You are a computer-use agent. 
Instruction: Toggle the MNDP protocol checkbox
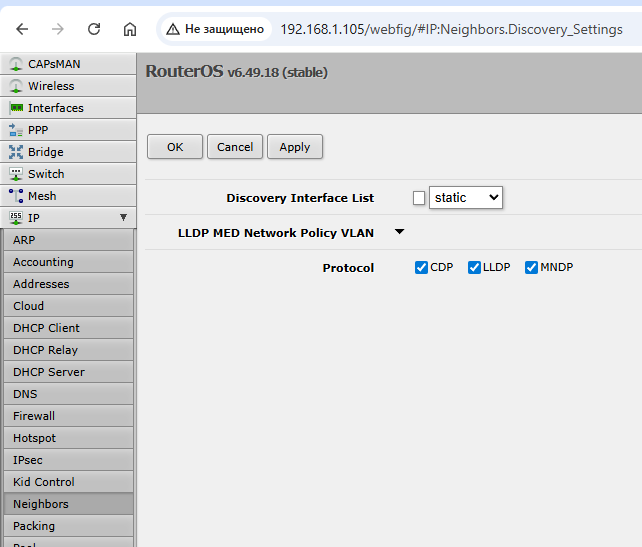(531, 267)
